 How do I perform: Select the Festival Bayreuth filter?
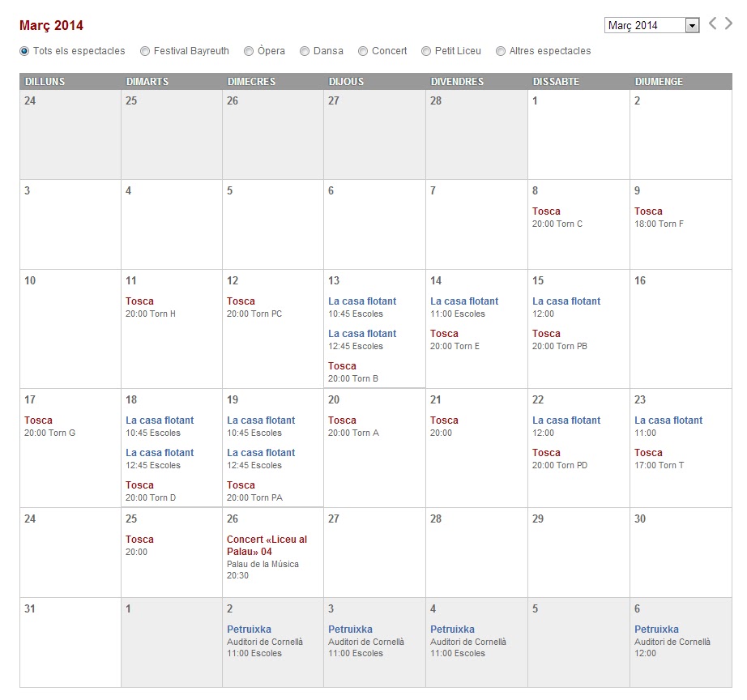click(x=145, y=51)
